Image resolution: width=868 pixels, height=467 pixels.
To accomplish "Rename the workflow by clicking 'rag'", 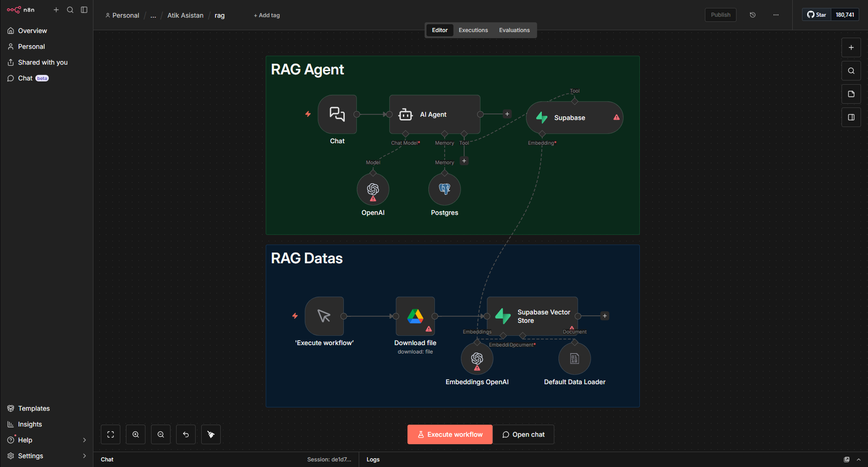I will [219, 15].
